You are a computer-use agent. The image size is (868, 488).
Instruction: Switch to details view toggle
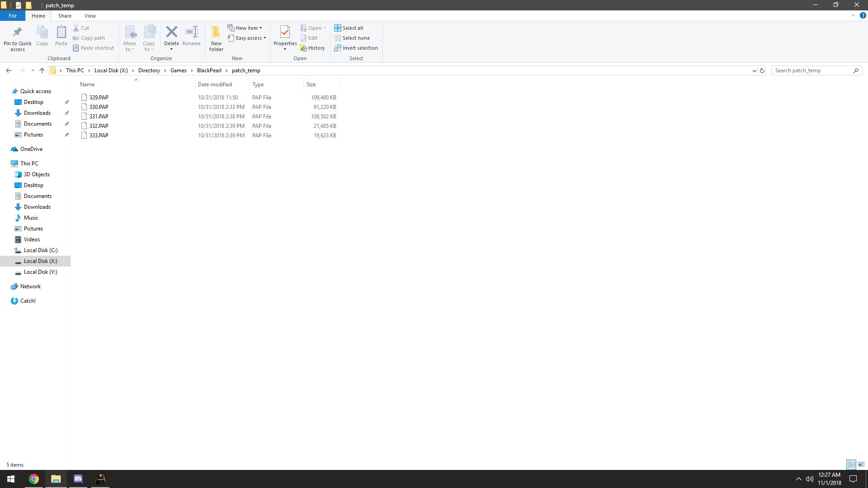click(851, 465)
